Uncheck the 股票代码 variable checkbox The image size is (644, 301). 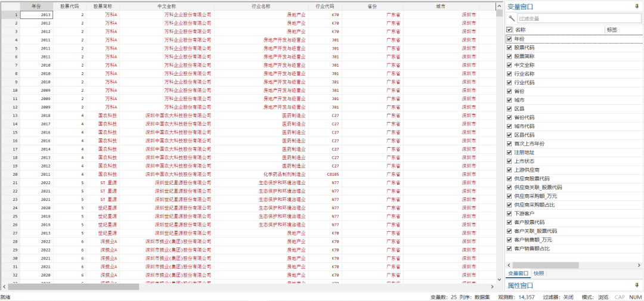click(x=509, y=48)
